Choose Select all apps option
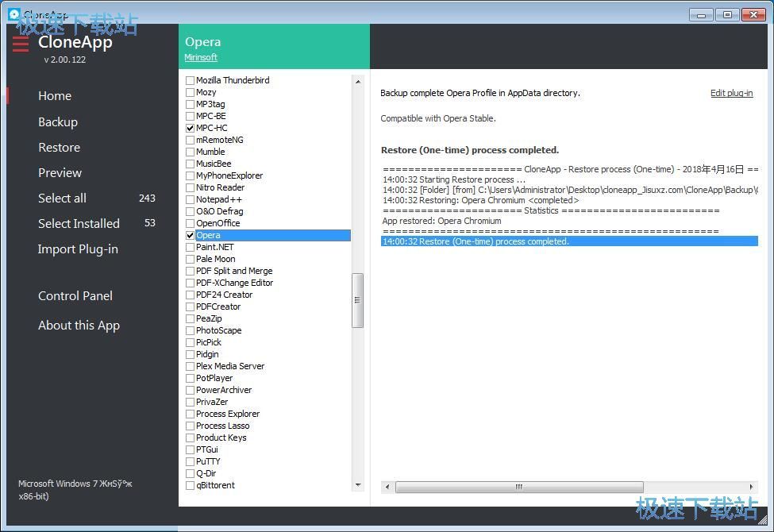 62,198
